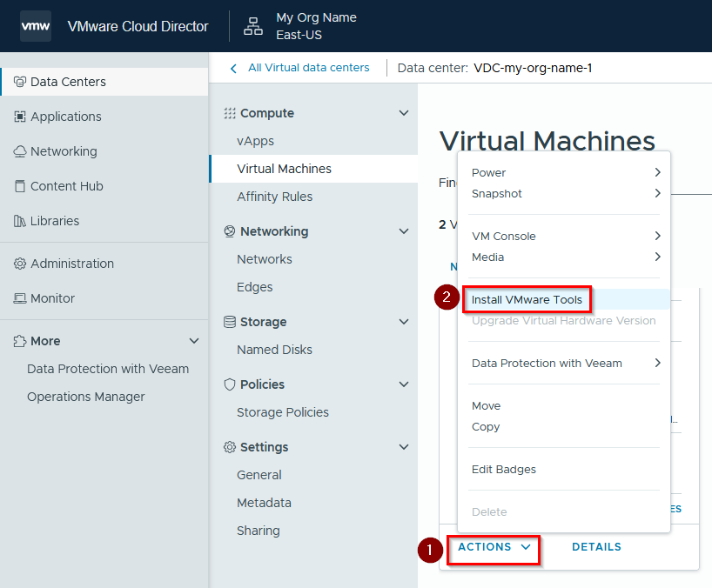The height and width of the screenshot is (588, 712).
Task: Expand Data Protection with Veeam submenu arrow
Action: coord(657,363)
